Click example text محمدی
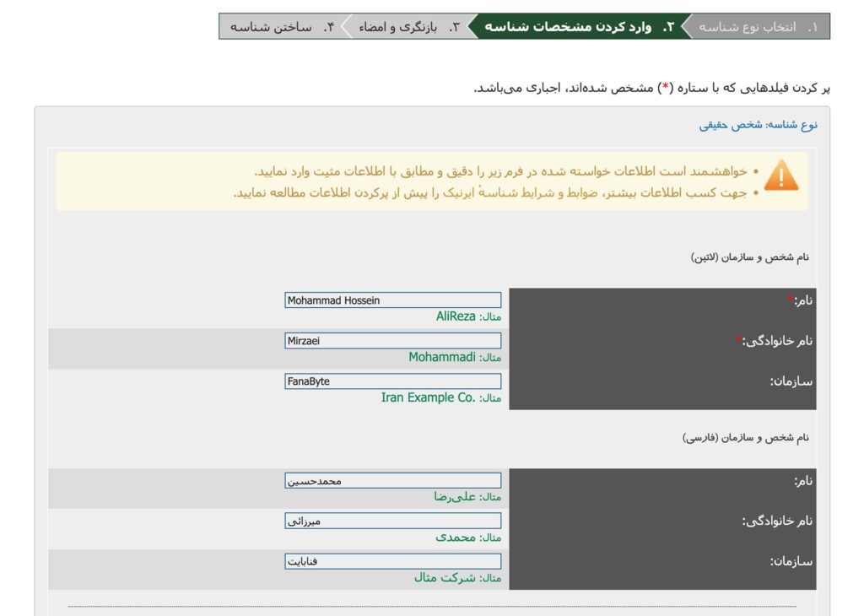 point(456,538)
